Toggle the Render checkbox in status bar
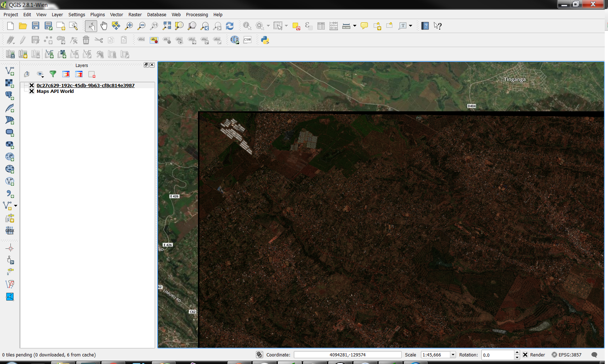This screenshot has height=364, width=608. point(525,355)
